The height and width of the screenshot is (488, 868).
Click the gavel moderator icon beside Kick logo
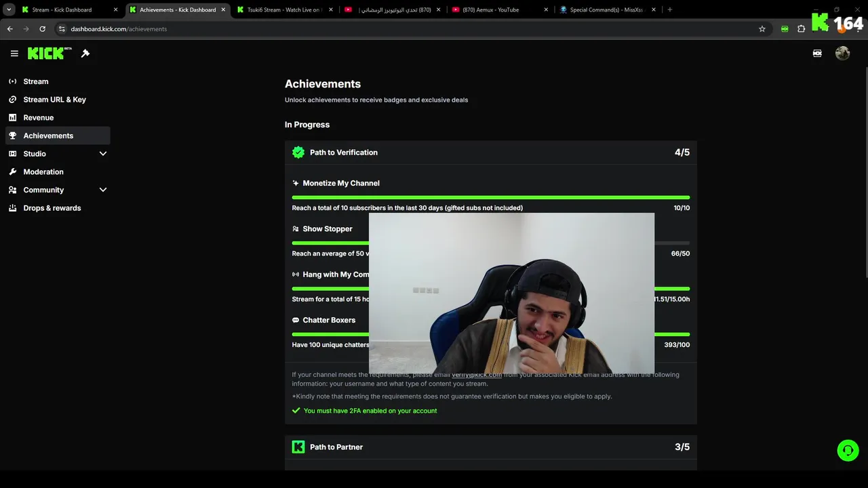click(85, 54)
